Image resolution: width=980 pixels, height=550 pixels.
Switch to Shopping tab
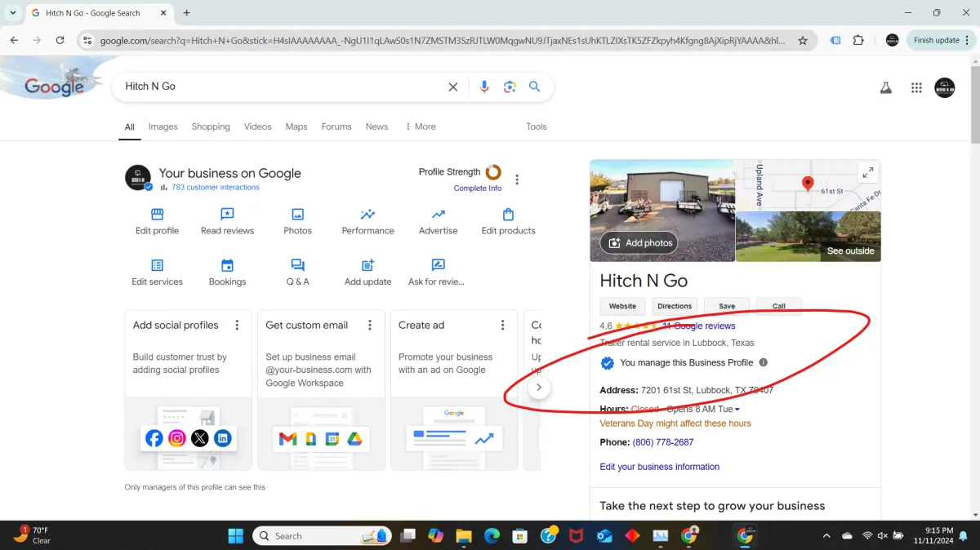point(211,126)
